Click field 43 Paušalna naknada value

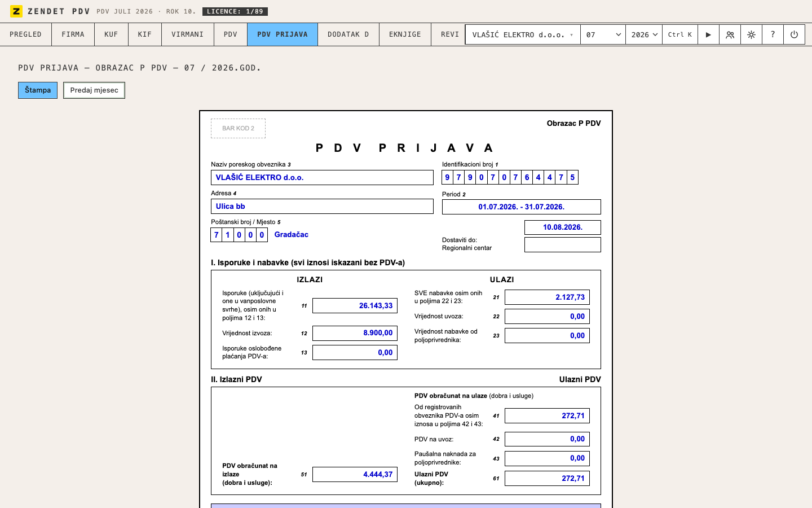547,458
